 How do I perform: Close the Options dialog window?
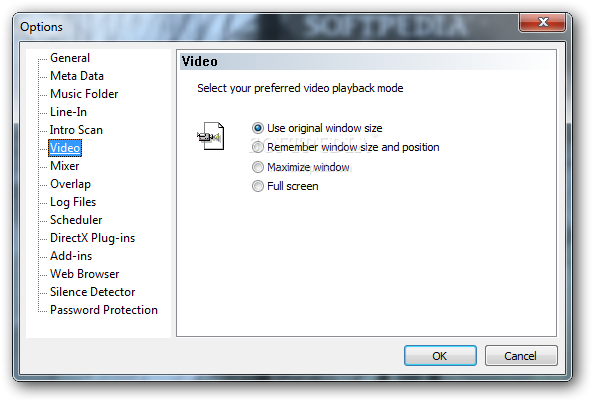(543, 22)
